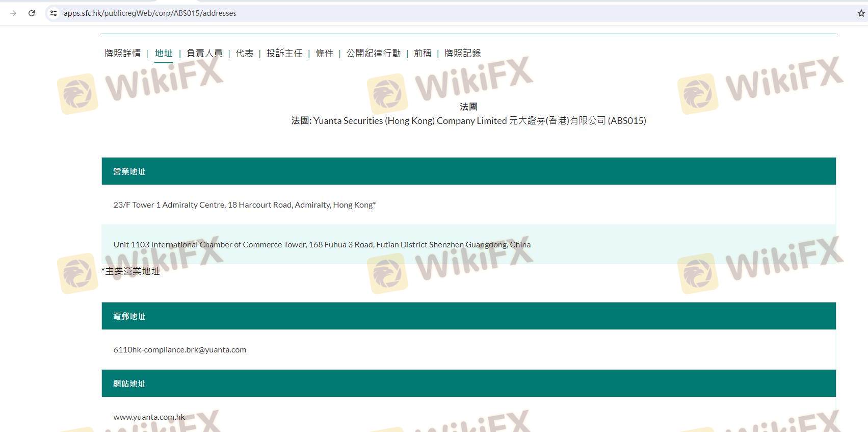Click the browser forward arrow
The width and height of the screenshot is (868, 432).
(13, 13)
